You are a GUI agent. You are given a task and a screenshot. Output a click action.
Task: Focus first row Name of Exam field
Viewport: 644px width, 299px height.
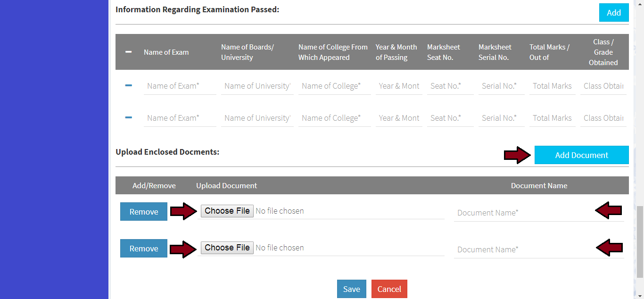[180, 86]
